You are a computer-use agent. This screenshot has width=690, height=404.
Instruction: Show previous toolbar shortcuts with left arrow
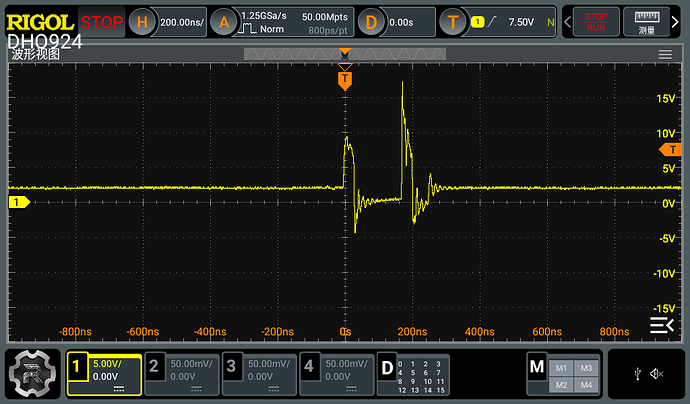[x=568, y=22]
